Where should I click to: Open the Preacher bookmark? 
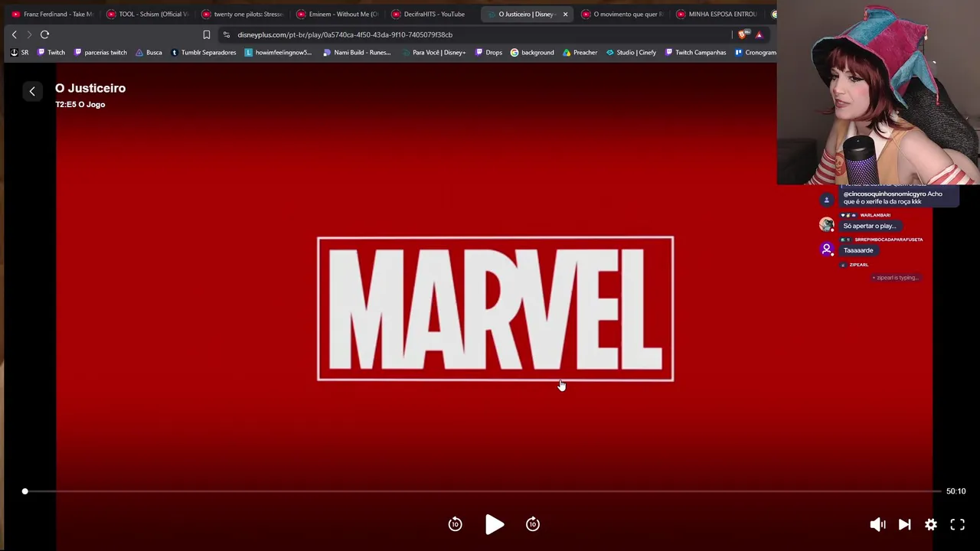click(x=580, y=53)
